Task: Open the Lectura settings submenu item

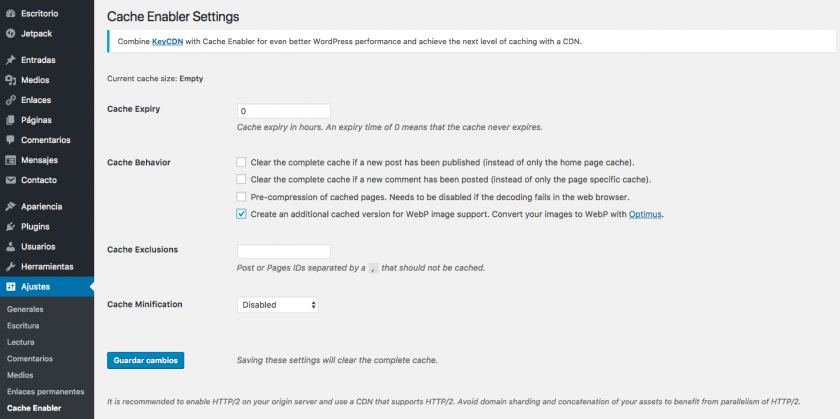Action: 20,342
